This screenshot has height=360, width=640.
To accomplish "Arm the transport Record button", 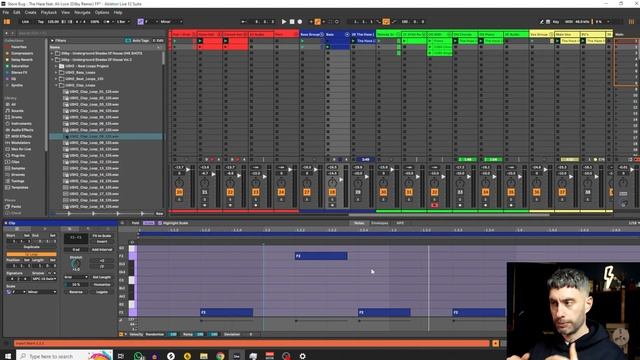I will point(300,22).
